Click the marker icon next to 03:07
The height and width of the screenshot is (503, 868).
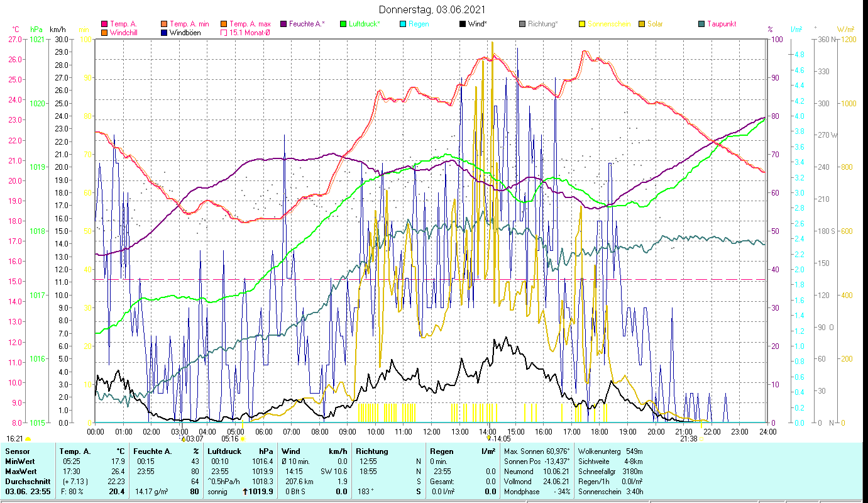click(x=183, y=439)
